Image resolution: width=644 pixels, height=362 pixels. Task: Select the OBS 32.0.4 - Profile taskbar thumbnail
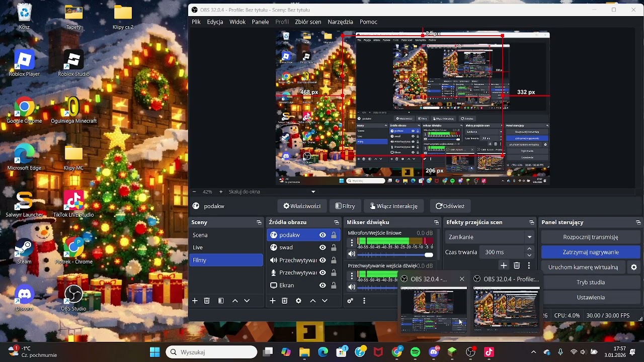click(x=506, y=304)
